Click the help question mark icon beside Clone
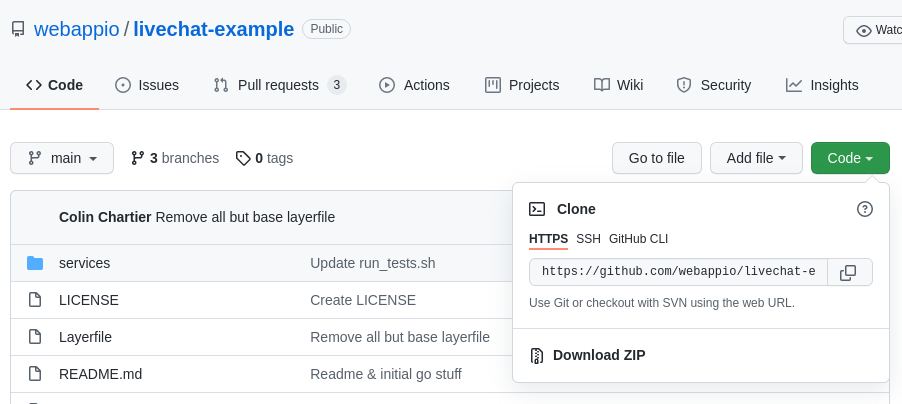 click(865, 209)
